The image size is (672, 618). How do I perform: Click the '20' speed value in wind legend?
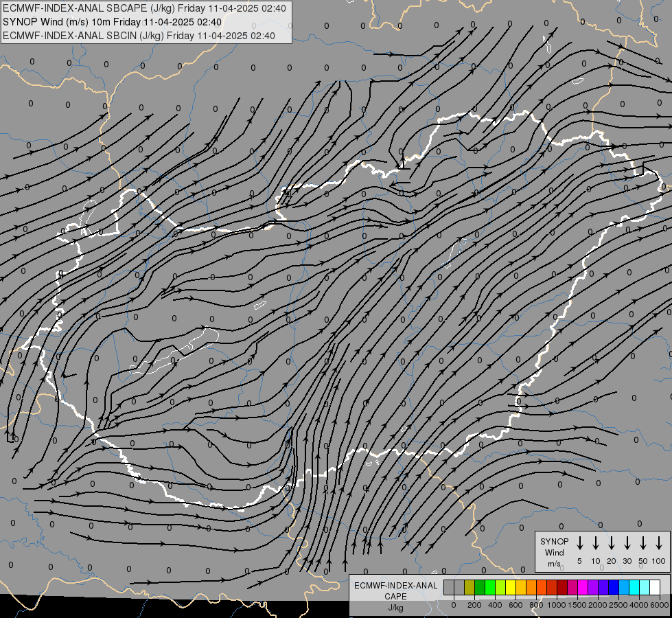tap(612, 561)
